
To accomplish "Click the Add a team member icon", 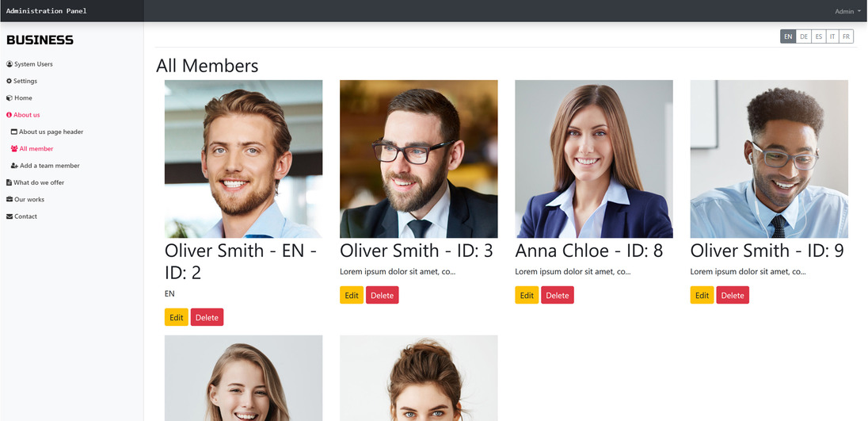I will click(x=14, y=166).
